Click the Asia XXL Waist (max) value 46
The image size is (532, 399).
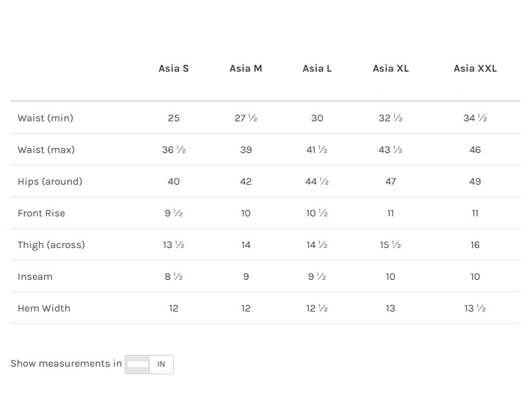click(475, 150)
